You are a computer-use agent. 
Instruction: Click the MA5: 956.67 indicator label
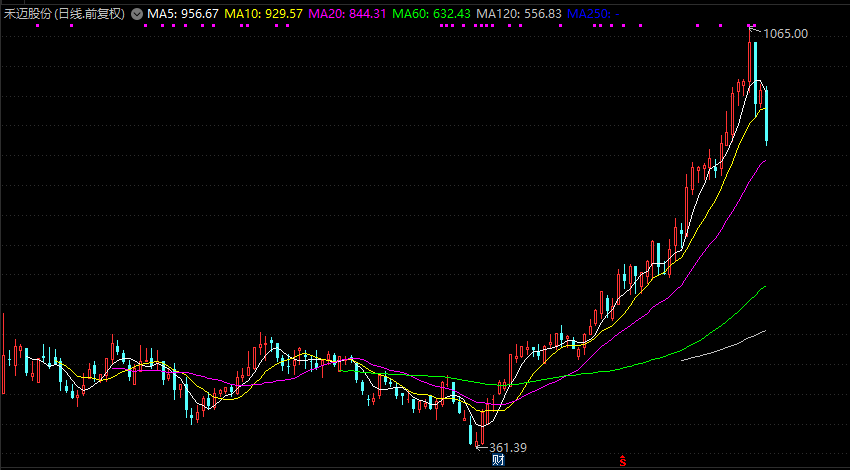point(183,14)
